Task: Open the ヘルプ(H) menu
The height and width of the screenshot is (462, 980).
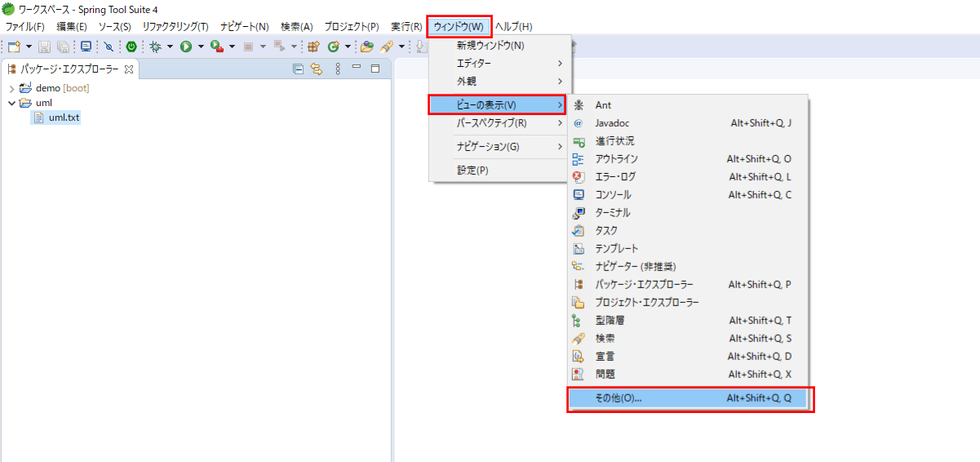Action: (x=513, y=27)
